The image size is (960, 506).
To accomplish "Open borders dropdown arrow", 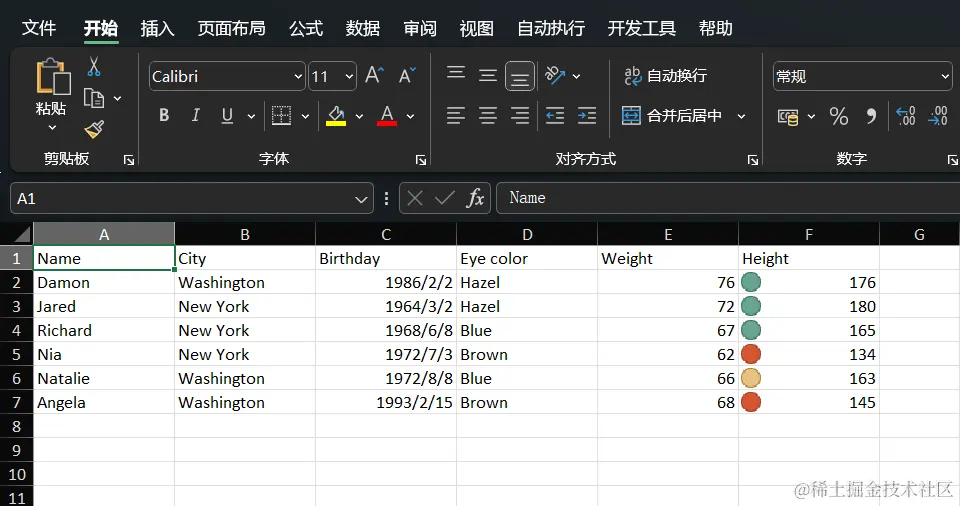I will click(x=305, y=116).
